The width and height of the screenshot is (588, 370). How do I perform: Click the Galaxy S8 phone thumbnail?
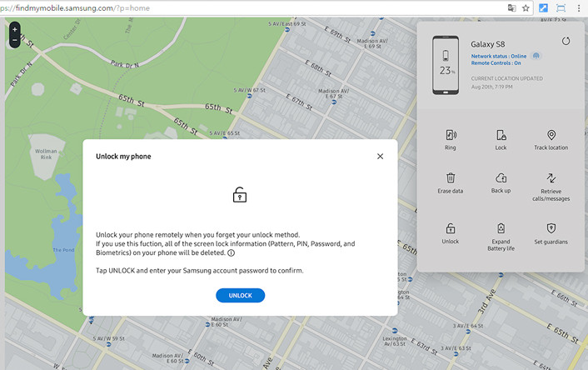(x=446, y=65)
